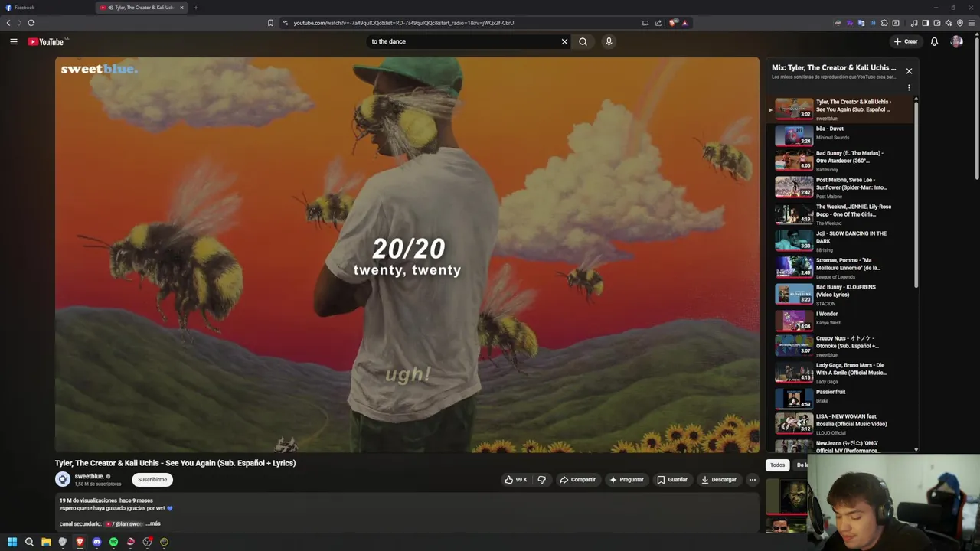Open the browser main menu
The height and width of the screenshot is (551, 980).
(972, 23)
